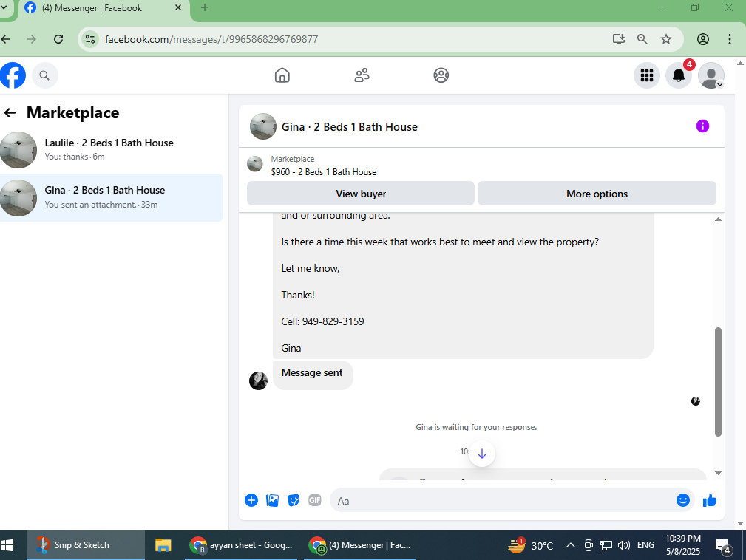Open the ENG language switcher
The width and height of the screenshot is (746, 560).
click(645, 545)
